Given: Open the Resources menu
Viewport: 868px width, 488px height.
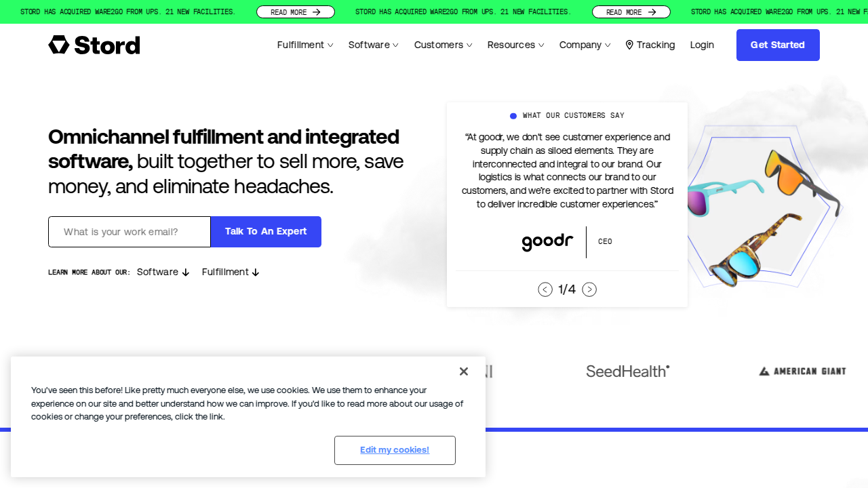Looking at the screenshot, I should pos(516,45).
